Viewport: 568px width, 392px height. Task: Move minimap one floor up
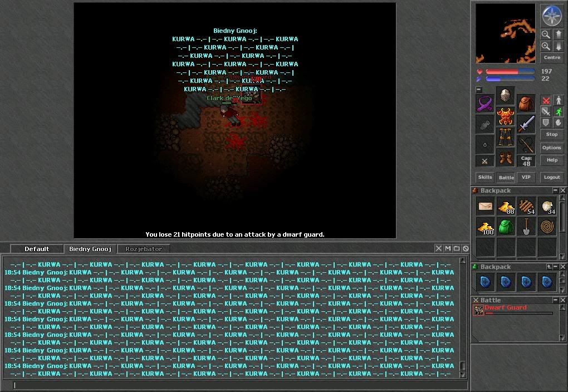click(558, 35)
